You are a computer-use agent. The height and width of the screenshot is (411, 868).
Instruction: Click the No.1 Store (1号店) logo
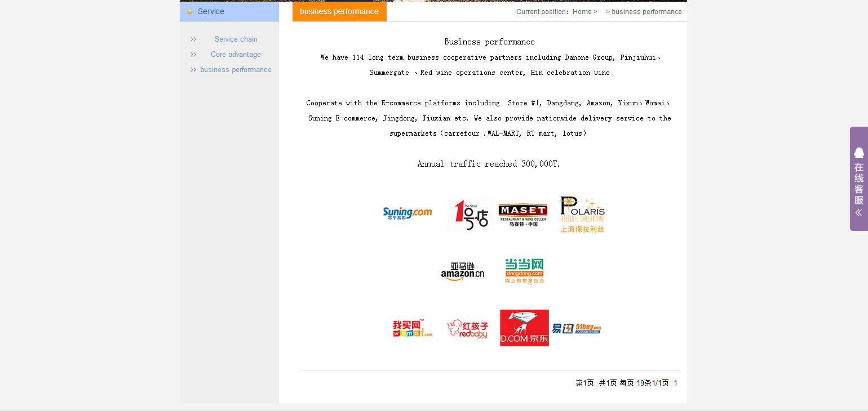(471, 215)
